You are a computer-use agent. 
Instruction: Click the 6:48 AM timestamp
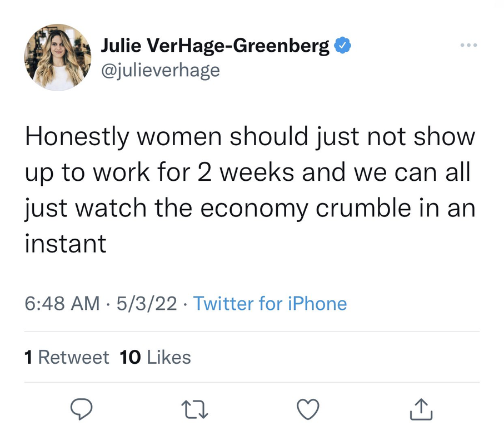pyautogui.click(x=63, y=304)
